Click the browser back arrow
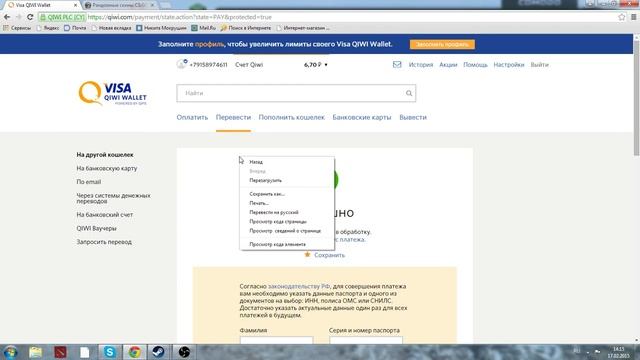The image size is (640, 360). pos(7,17)
